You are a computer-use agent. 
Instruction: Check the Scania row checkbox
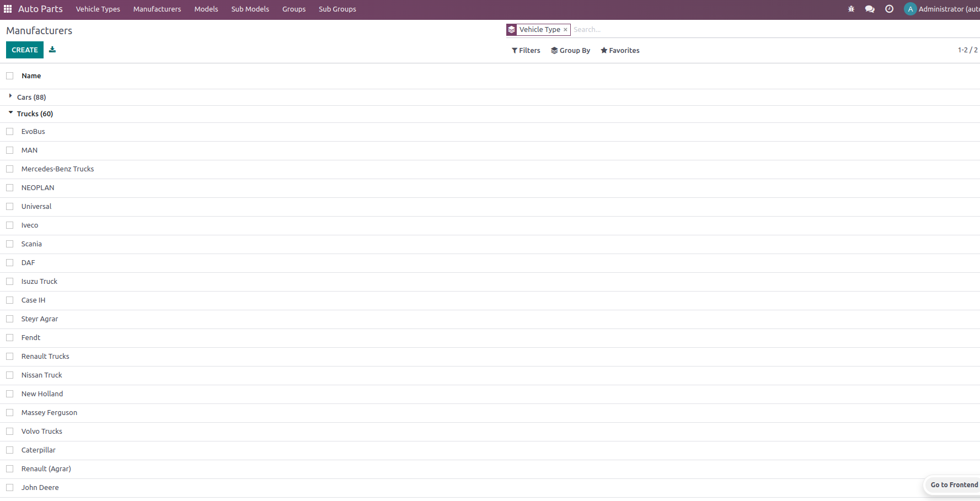click(x=10, y=244)
